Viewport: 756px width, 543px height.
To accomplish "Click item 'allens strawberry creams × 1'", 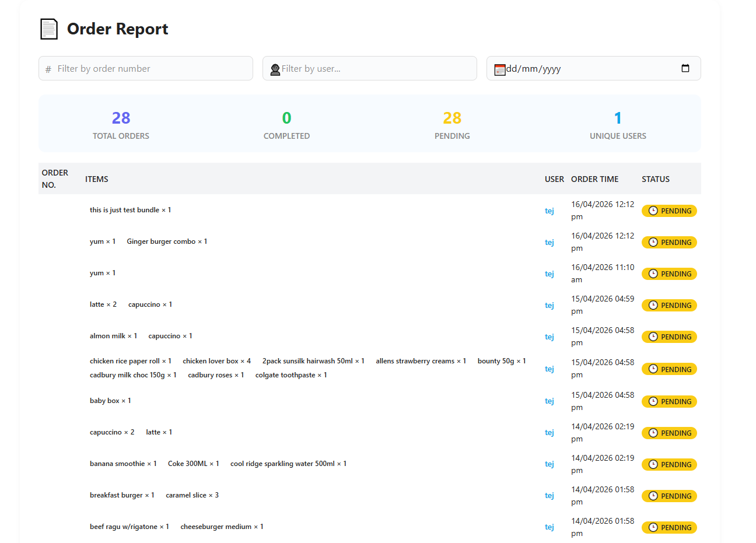I will click(x=421, y=361).
